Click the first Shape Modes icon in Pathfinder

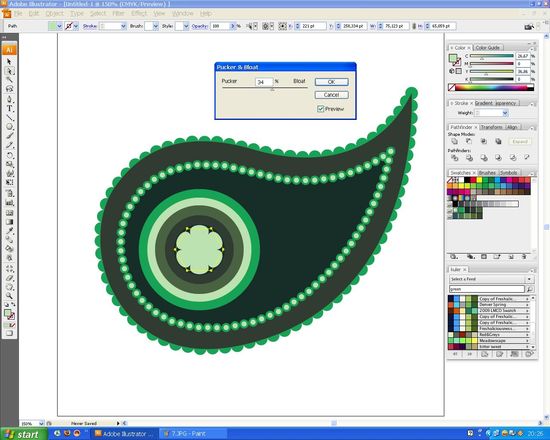pyautogui.click(x=455, y=141)
